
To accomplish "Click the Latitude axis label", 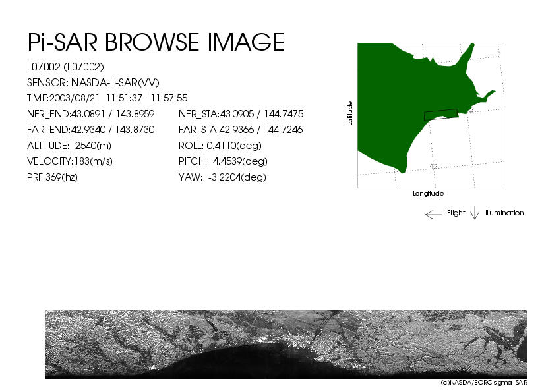I will [x=350, y=113].
